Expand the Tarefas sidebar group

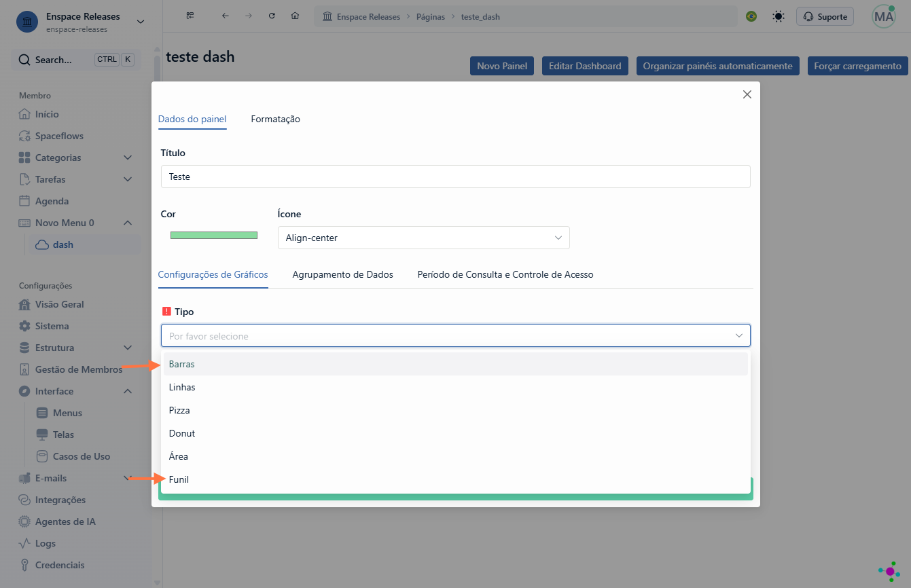click(x=128, y=179)
